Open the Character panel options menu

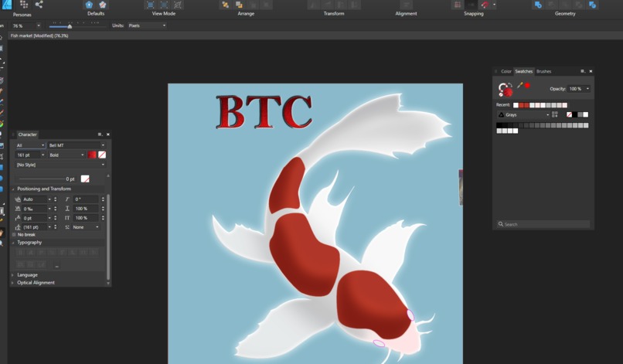pyautogui.click(x=100, y=134)
